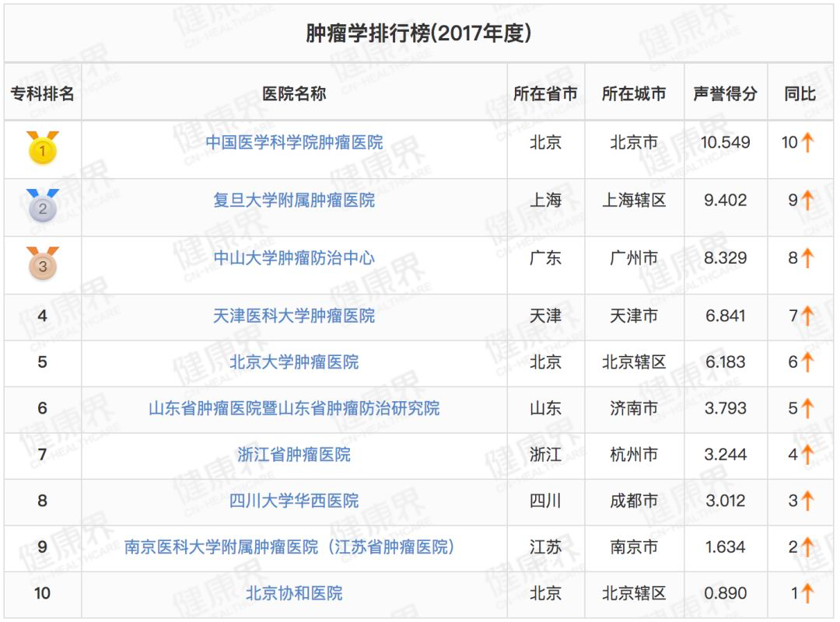Screen dimensions: 840x622
Task: Click the 声誉得分 column header
Action: coord(726,94)
